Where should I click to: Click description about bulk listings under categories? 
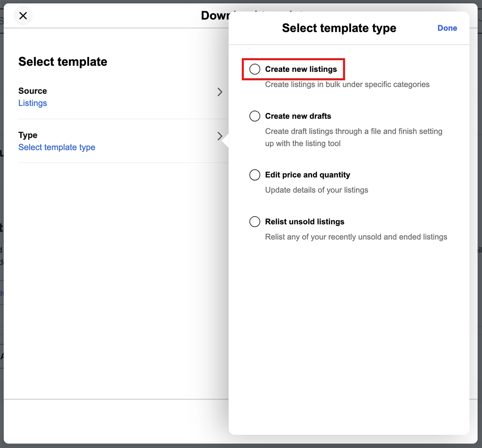click(x=347, y=84)
